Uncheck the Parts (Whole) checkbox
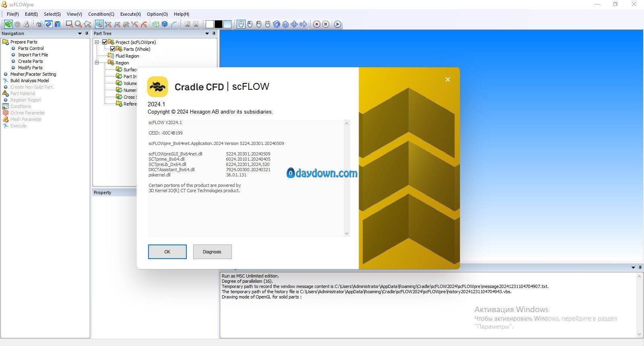 click(x=113, y=49)
